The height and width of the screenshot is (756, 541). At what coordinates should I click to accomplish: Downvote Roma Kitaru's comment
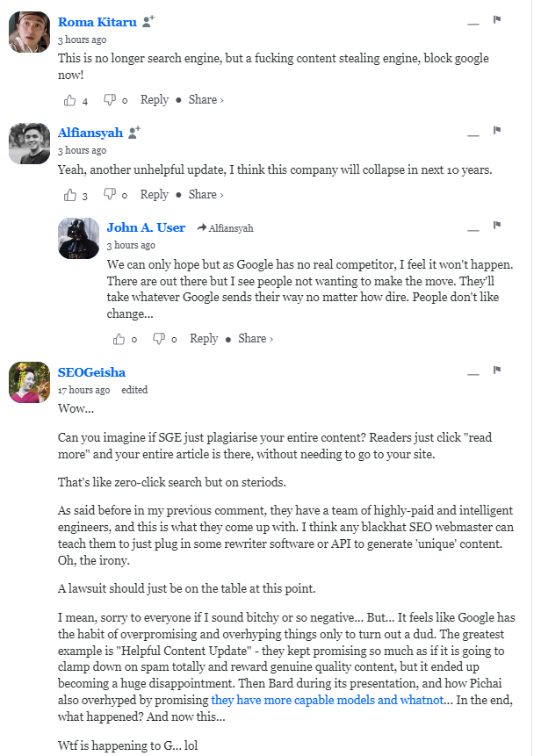pos(110,100)
